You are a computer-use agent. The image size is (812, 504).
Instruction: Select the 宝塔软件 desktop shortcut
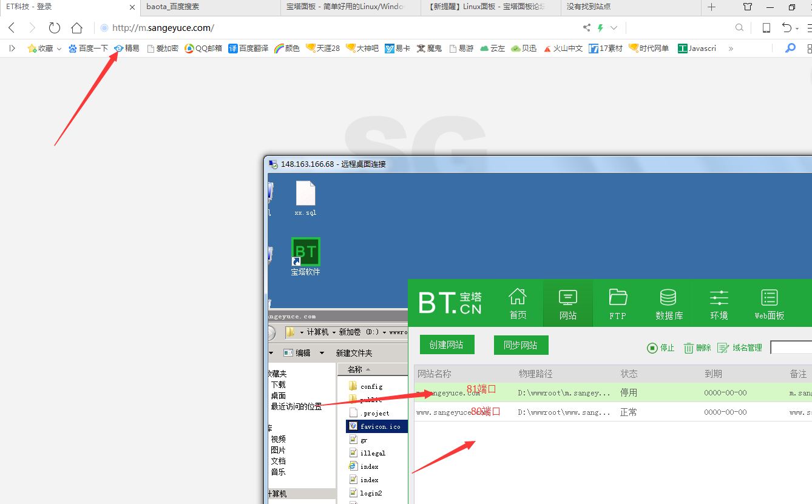click(x=306, y=257)
